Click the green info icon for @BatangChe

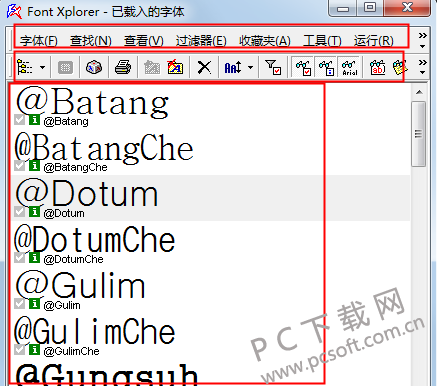click(x=34, y=166)
